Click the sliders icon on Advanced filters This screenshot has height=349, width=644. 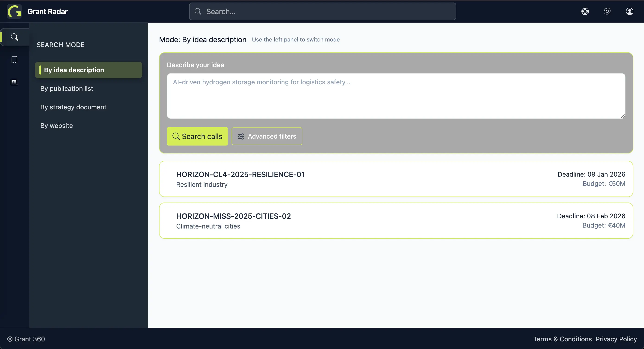pos(241,136)
